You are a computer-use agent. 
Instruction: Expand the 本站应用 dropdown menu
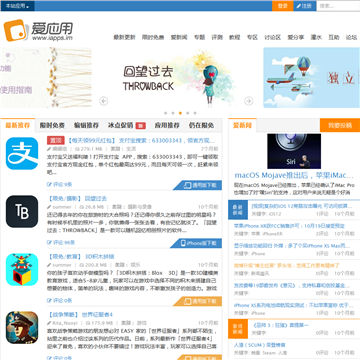[17, 6]
